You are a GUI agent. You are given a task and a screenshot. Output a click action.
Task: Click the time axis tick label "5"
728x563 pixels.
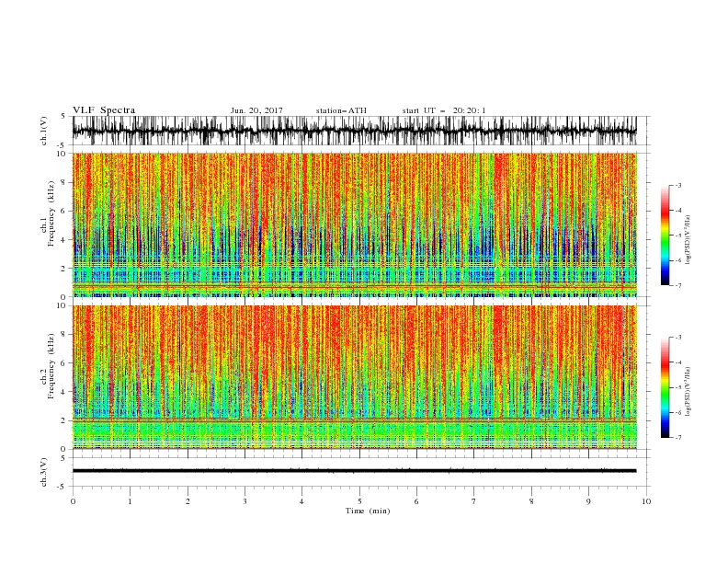click(x=359, y=501)
